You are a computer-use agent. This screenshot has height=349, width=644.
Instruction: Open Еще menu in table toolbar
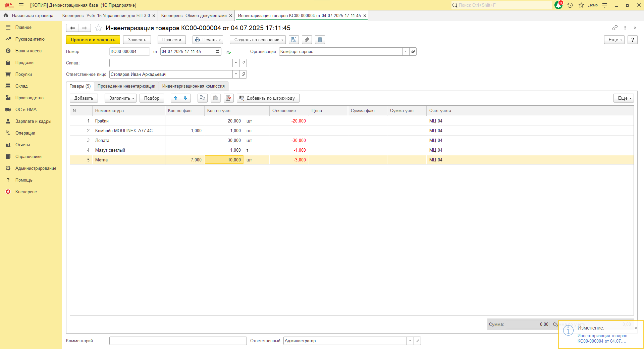point(624,98)
